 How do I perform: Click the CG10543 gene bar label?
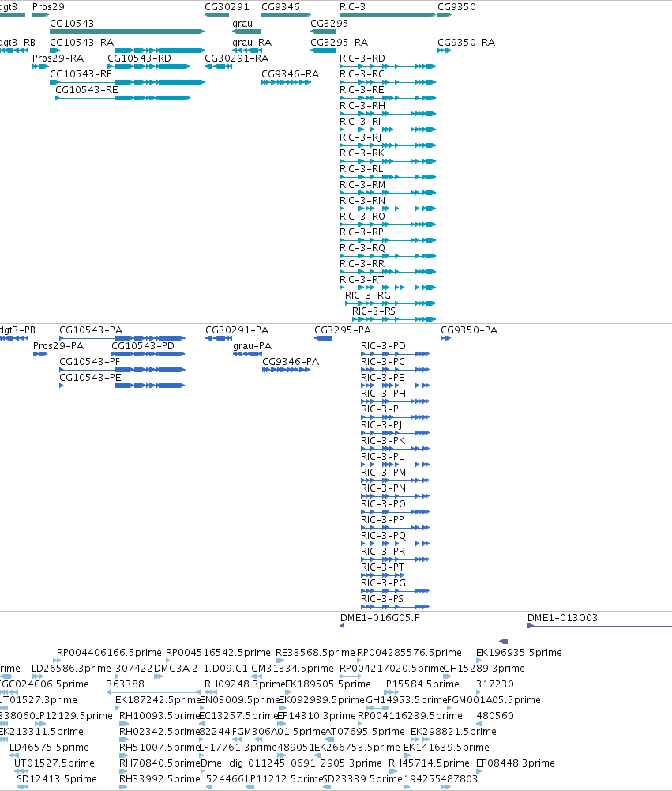tap(72, 24)
